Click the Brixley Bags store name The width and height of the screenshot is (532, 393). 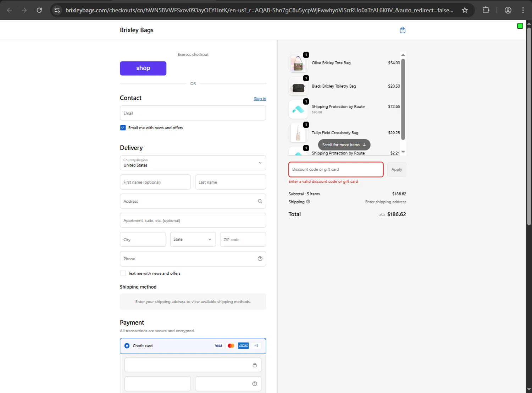(x=137, y=30)
